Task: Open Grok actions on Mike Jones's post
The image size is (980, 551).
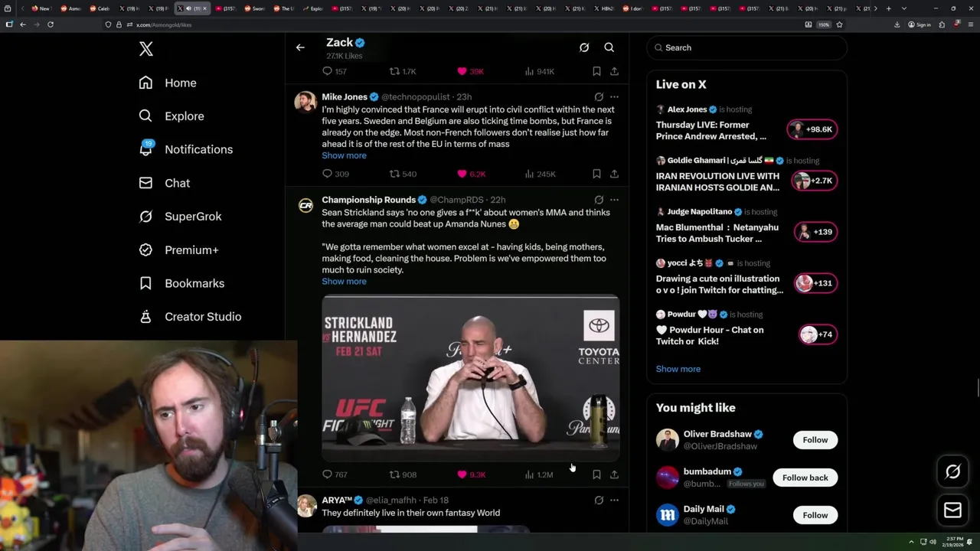Action: pos(599,97)
